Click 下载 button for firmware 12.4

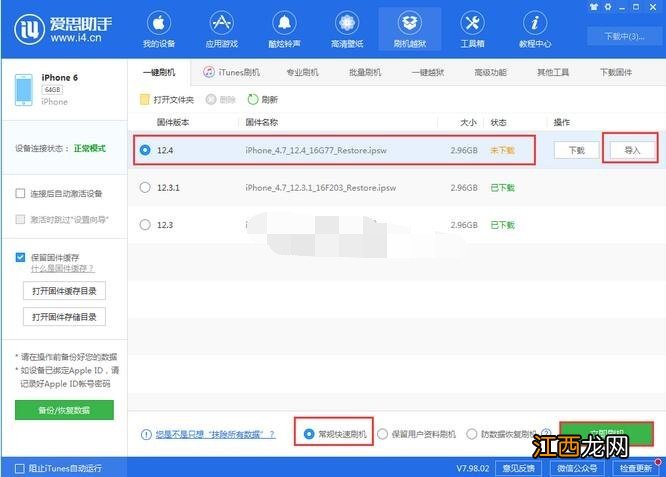[x=576, y=150]
